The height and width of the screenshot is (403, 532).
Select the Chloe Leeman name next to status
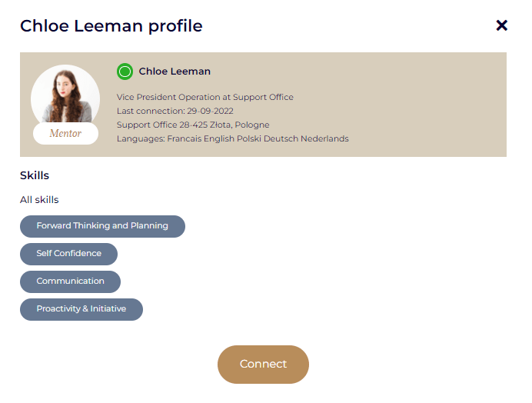point(175,72)
